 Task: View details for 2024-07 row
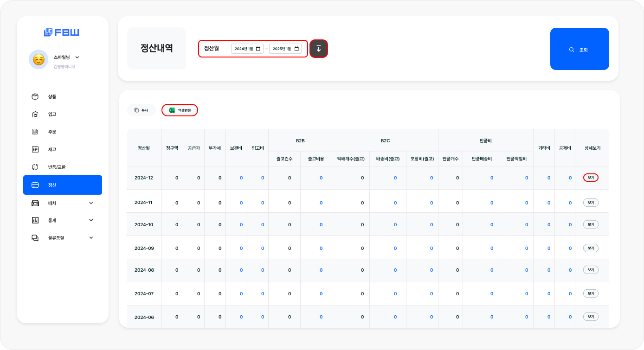591,293
